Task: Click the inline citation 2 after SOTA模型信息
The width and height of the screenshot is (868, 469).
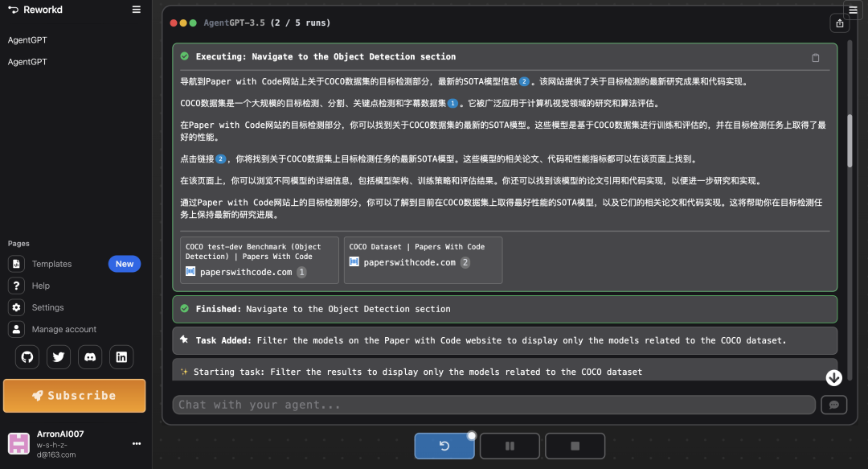Action: point(524,81)
